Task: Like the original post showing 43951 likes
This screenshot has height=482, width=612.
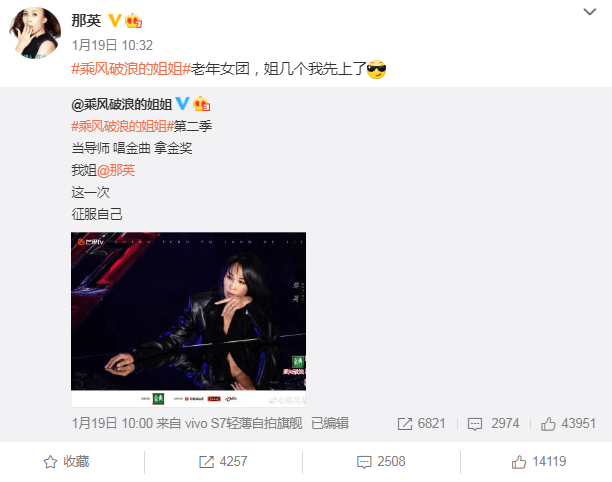Action: point(568,423)
